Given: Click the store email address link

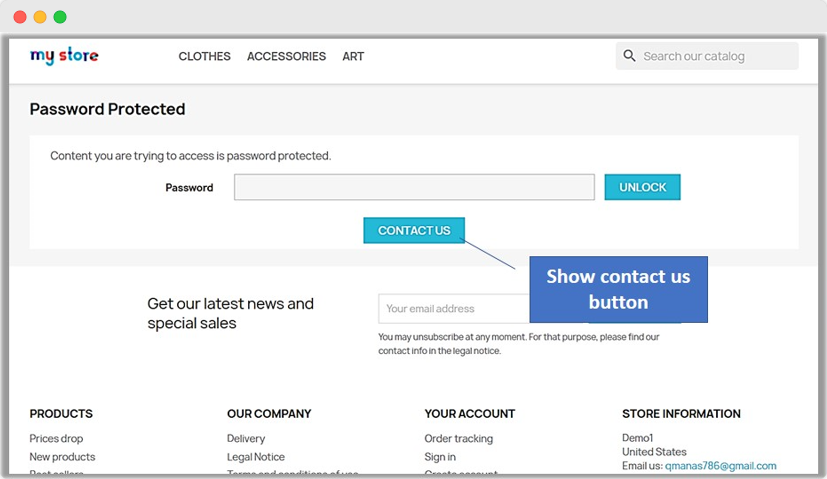Looking at the screenshot, I should [720, 466].
